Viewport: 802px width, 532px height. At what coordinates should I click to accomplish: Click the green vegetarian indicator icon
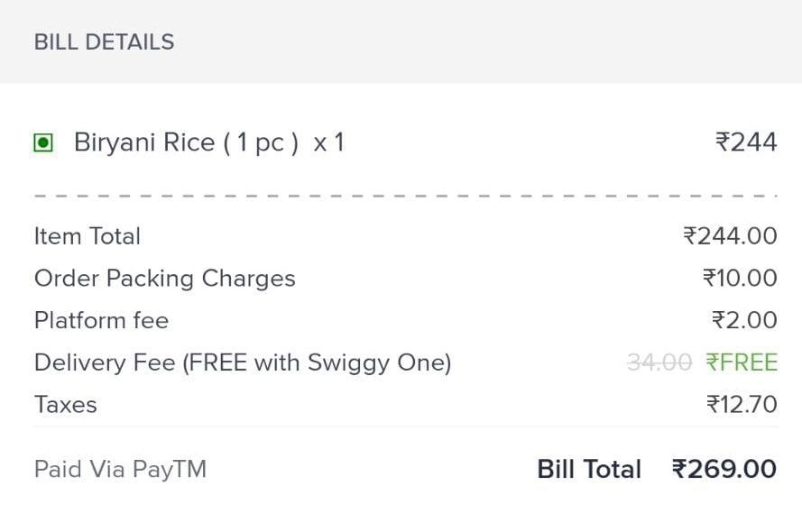(x=43, y=142)
